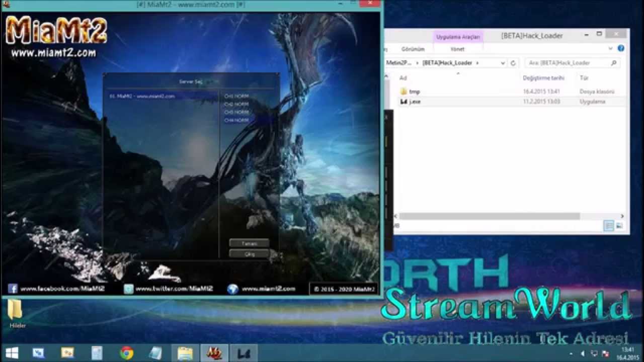Click www.miamt2.com footer link text

tap(268, 289)
